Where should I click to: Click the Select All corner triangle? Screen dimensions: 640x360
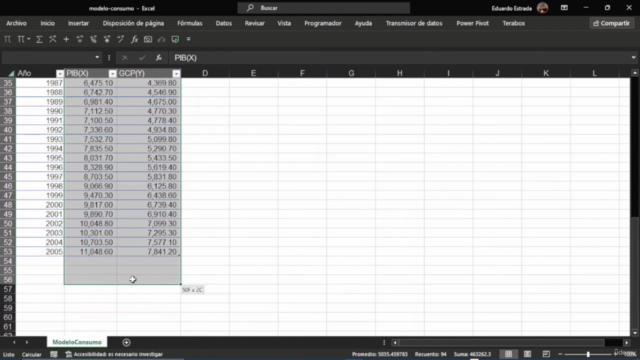click(11, 73)
